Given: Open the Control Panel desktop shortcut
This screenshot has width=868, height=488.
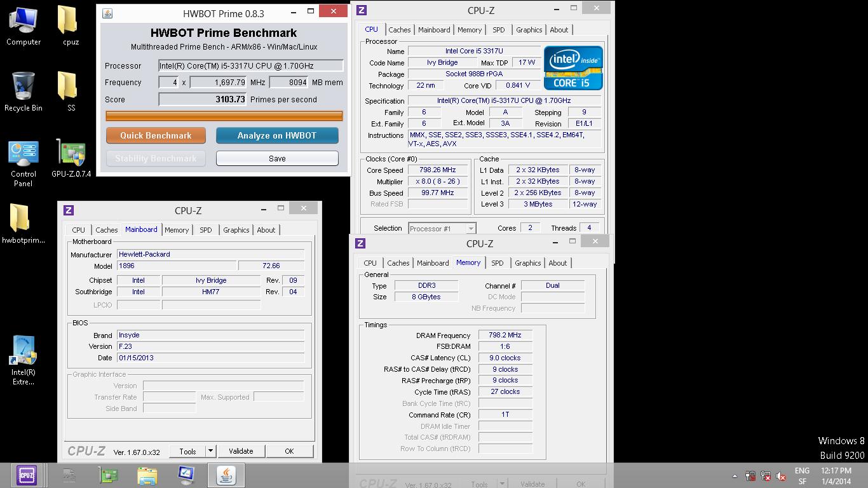Looking at the screenshot, I should 24,163.
